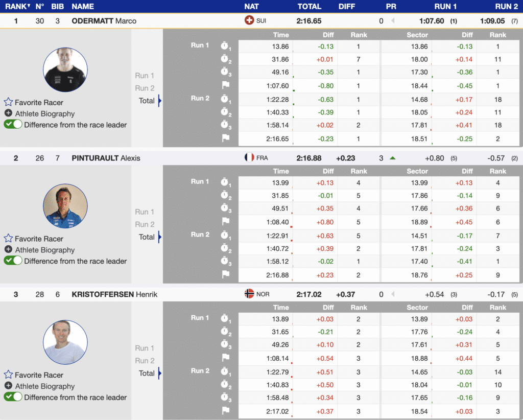Image resolution: width=523 pixels, height=420 pixels.
Task: Select the Run 2 tab in Pinturault's panel
Action: [x=145, y=224]
